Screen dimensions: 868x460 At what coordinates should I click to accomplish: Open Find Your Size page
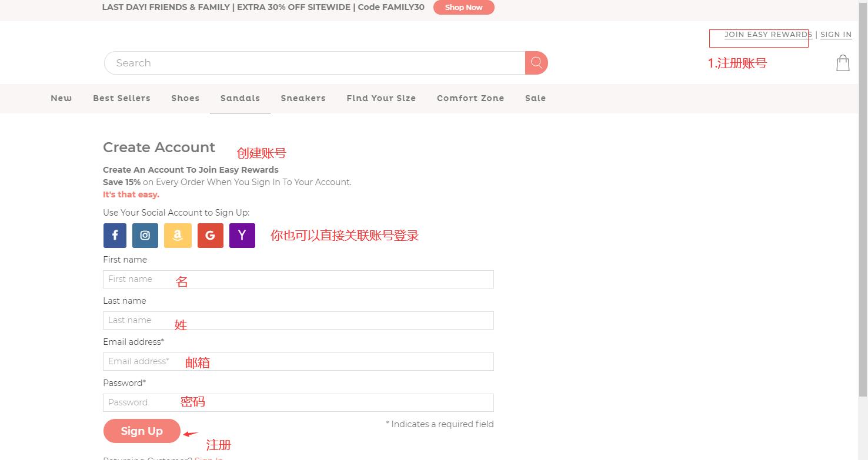tap(381, 98)
